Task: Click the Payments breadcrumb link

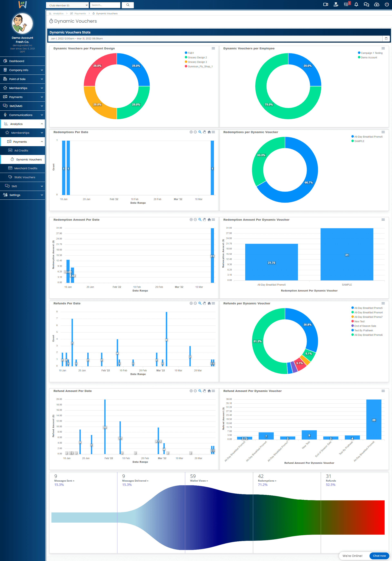Action: (80, 13)
